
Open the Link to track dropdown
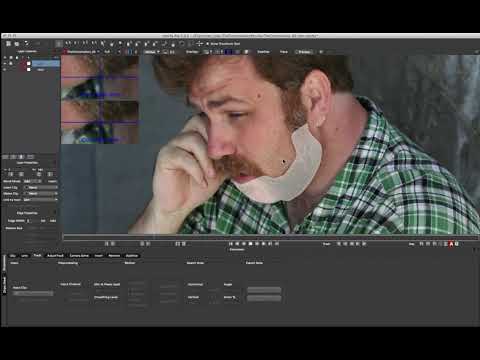tap(40, 200)
